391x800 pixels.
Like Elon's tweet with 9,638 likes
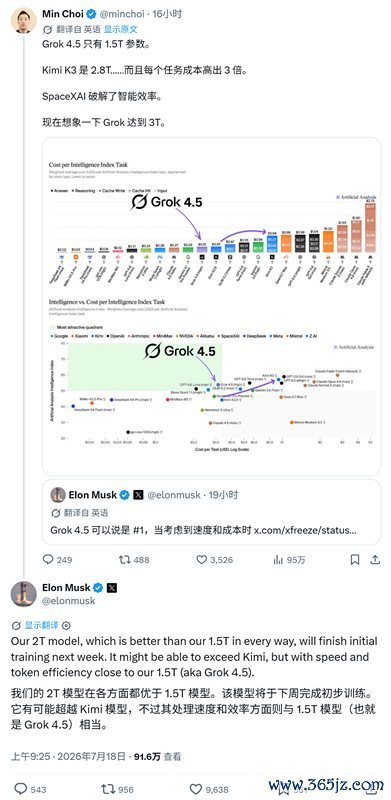[x=196, y=789]
